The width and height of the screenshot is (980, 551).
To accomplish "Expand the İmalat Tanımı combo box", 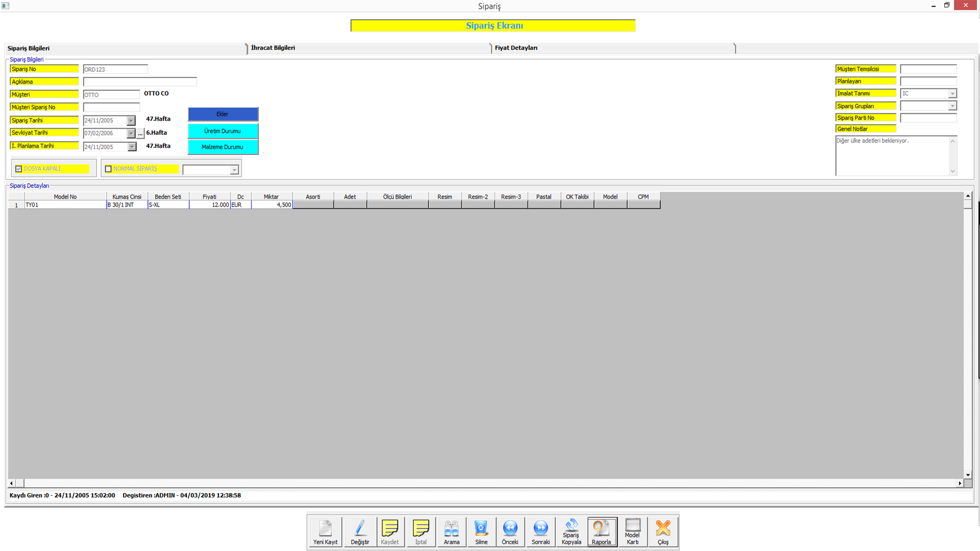I will tap(952, 94).
